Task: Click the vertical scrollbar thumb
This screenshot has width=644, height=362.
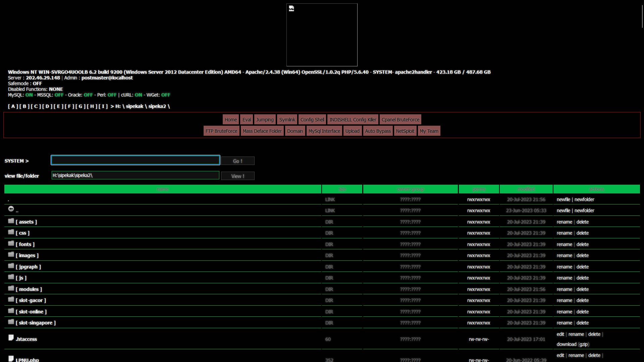Action: coord(642,16)
